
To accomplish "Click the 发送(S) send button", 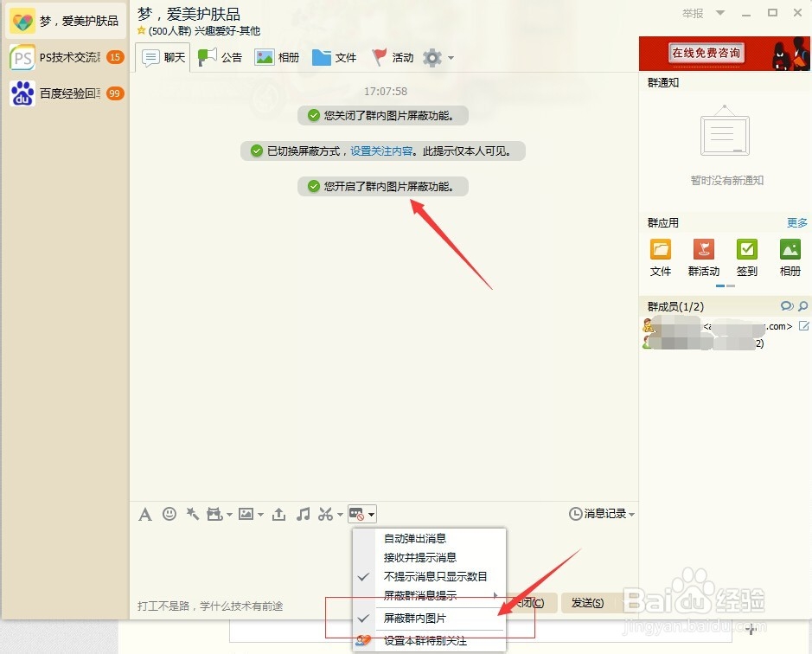I will point(587,603).
